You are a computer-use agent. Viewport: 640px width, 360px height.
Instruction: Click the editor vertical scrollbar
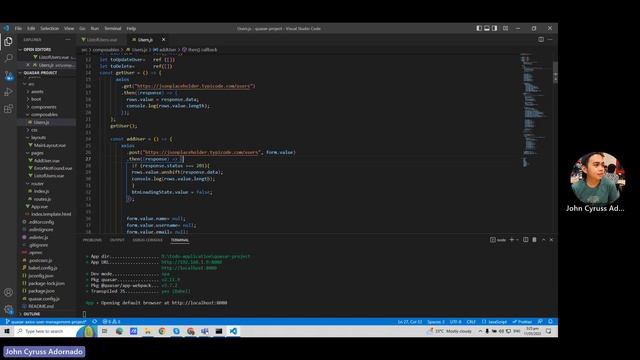point(555,143)
